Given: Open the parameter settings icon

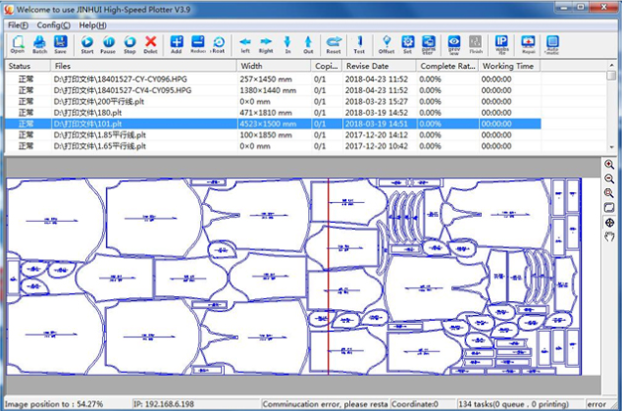Looking at the screenshot, I should click(428, 44).
